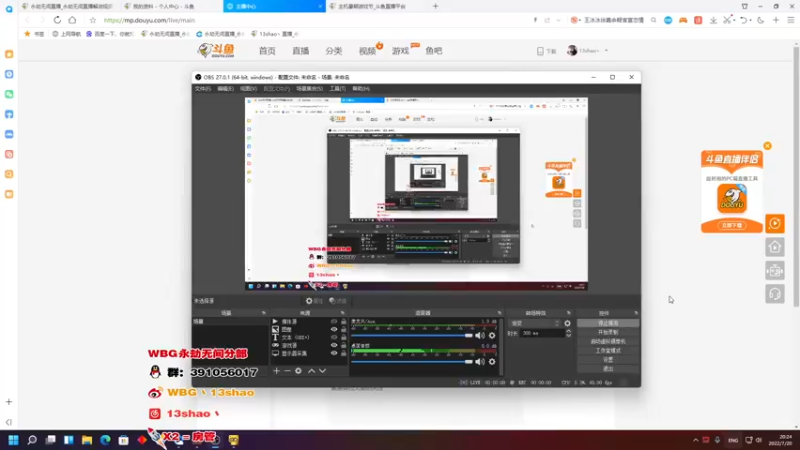This screenshot has height=450, width=800.
Task: Toggle visibility of 媒体源 source
Action: 334,321
